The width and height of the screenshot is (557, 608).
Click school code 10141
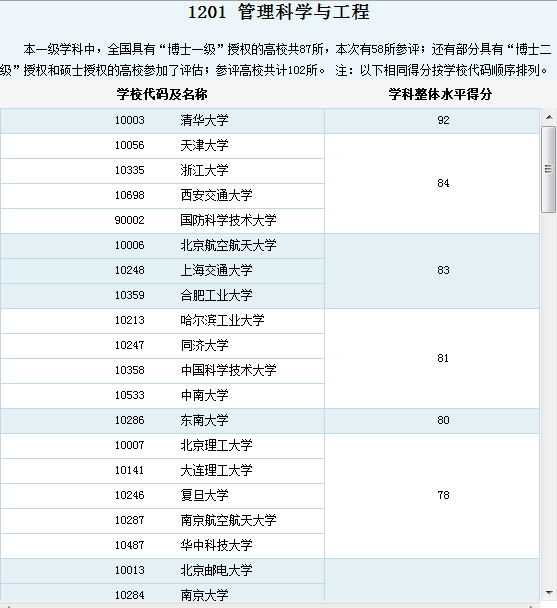(130, 470)
